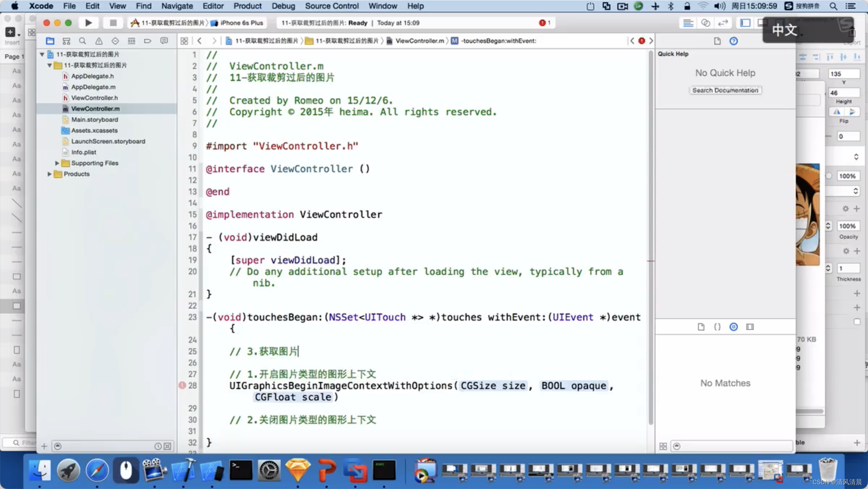This screenshot has width=868, height=489.
Task: Select AppDelegate.m in the navigator
Action: pos(93,87)
